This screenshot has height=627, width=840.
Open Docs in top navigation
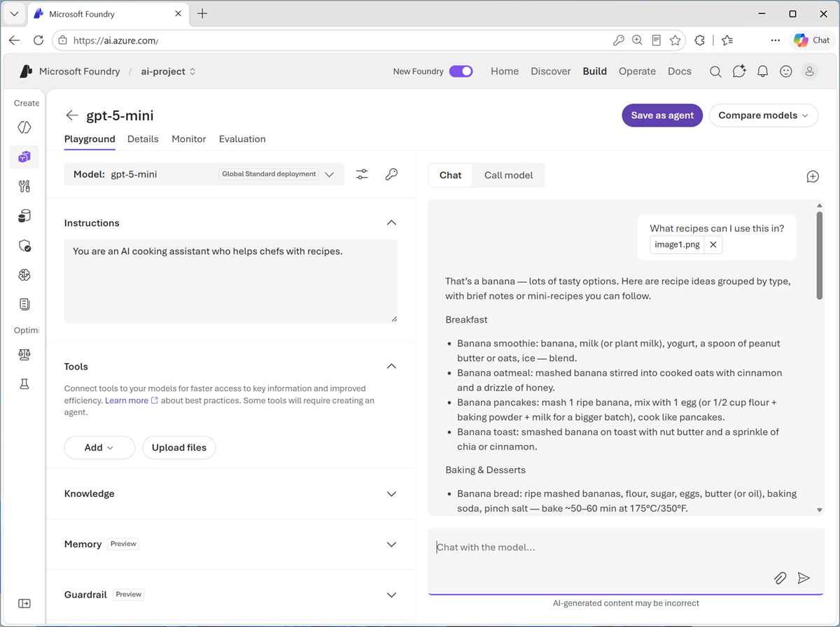point(680,71)
